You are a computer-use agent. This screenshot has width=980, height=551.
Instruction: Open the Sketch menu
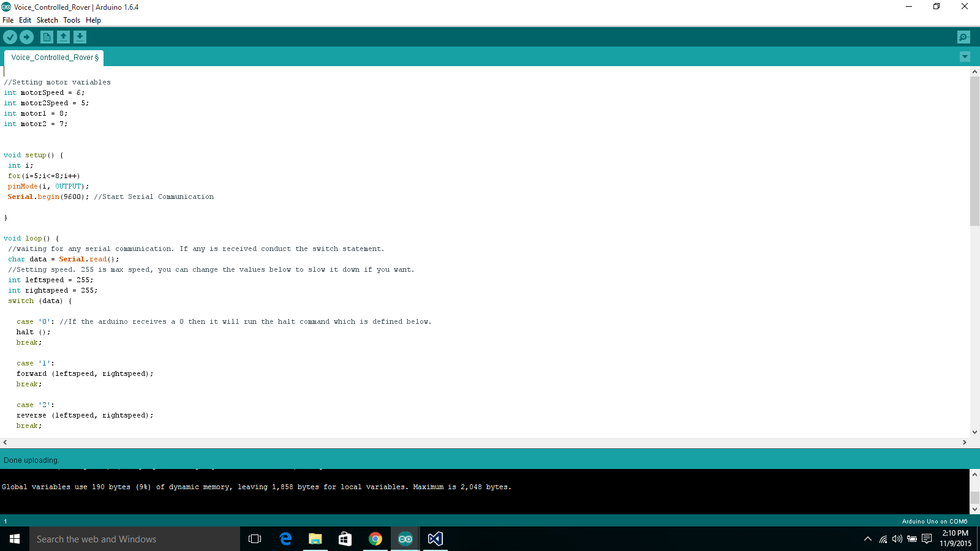click(47, 20)
